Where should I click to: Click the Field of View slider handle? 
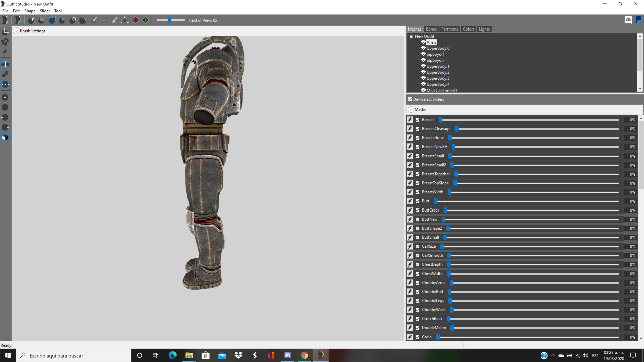pos(170,20)
